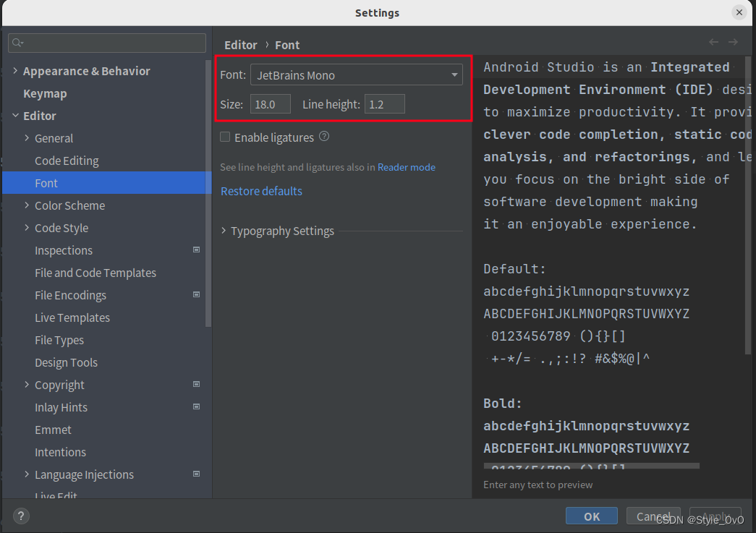Click the forward navigation arrow
This screenshot has width=756, height=533.
pyautogui.click(x=733, y=43)
